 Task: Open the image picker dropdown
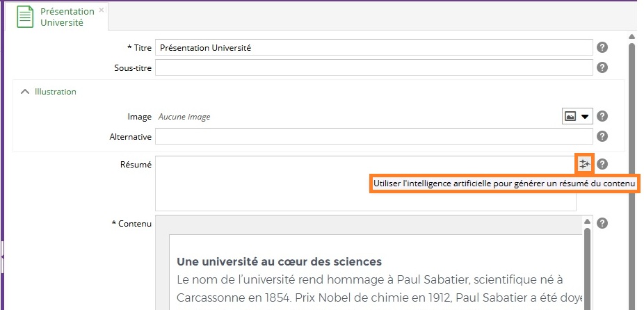pos(577,117)
